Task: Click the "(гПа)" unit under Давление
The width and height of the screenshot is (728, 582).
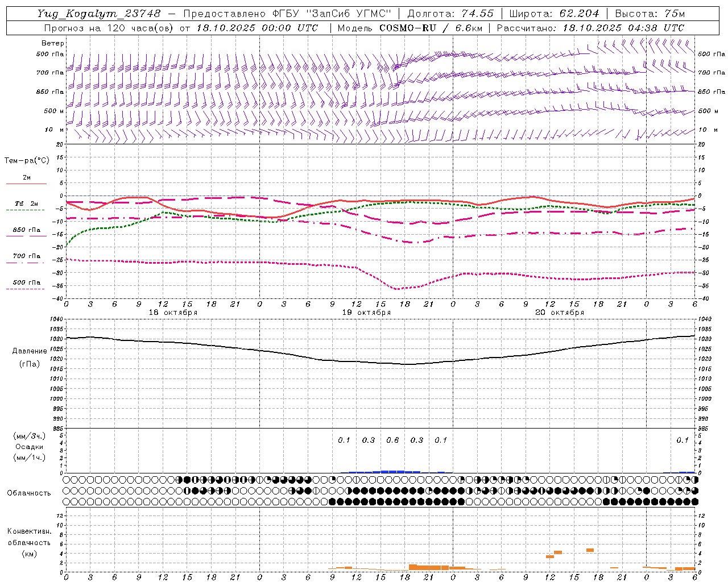Action: [x=29, y=364]
